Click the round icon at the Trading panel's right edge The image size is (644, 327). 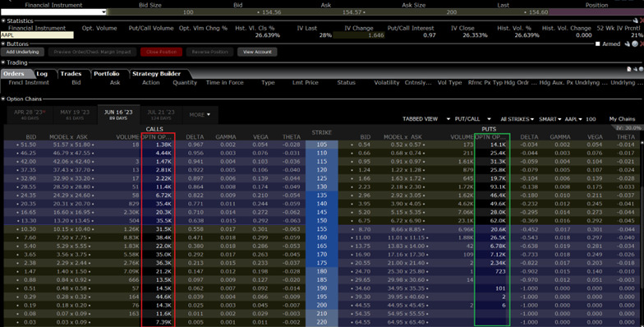[x=641, y=69]
